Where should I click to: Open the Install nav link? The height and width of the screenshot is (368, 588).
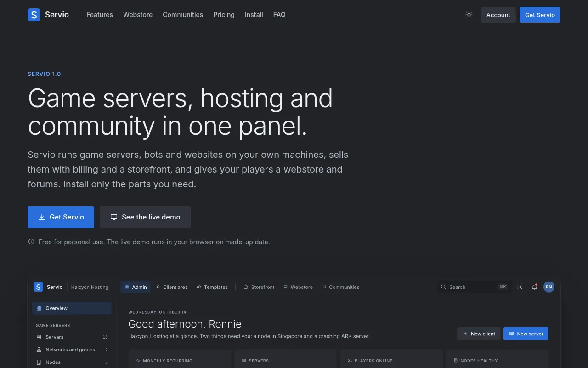(x=254, y=15)
